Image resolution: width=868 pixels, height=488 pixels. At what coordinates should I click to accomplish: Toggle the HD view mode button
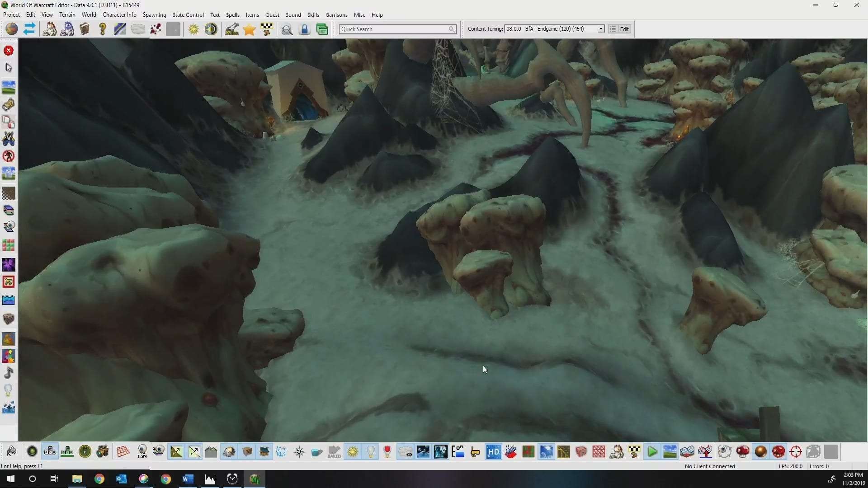(493, 451)
